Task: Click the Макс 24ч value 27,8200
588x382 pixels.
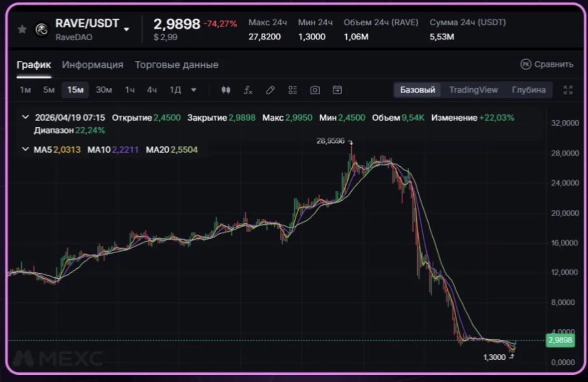Action: [x=264, y=37]
